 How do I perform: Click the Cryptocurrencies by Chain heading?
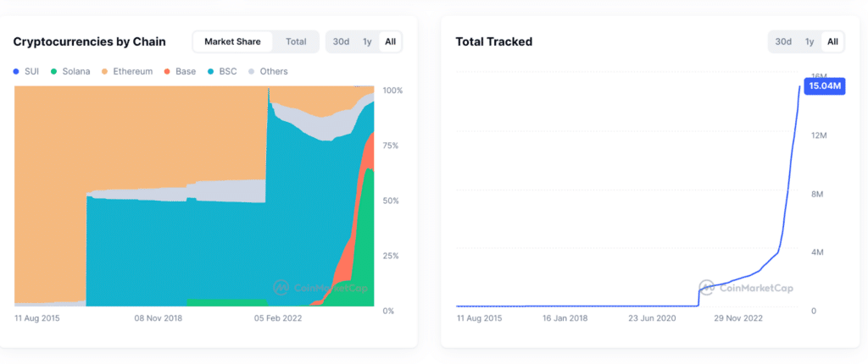[x=89, y=41]
